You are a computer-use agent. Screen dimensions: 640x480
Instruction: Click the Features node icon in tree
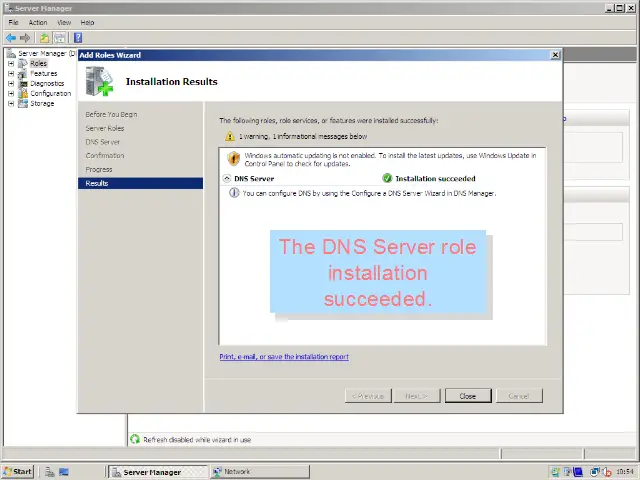coord(23,73)
